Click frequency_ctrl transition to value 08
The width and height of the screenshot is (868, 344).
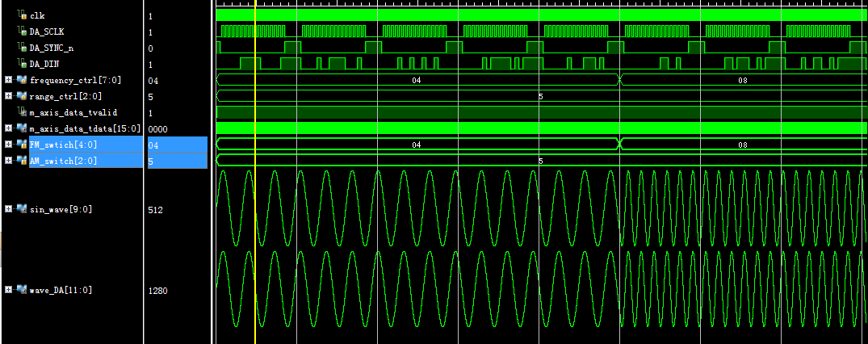[620, 80]
